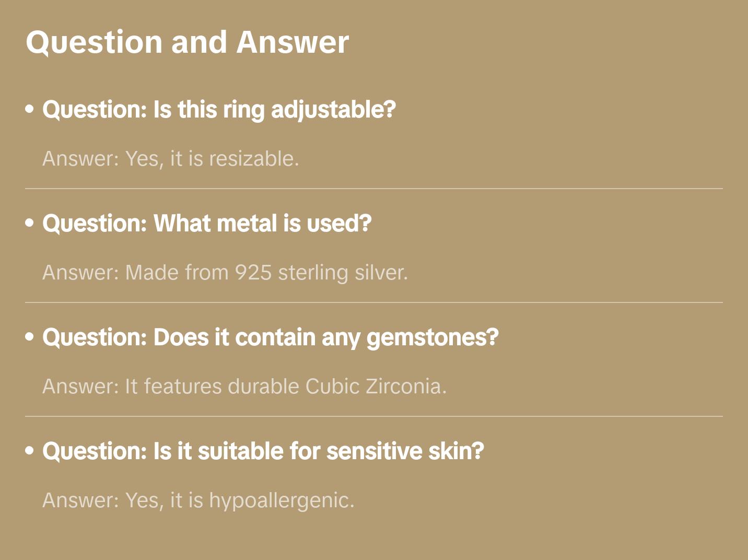
Task: Expand the "Does it contain any gemstones?" question
Action: (270, 337)
